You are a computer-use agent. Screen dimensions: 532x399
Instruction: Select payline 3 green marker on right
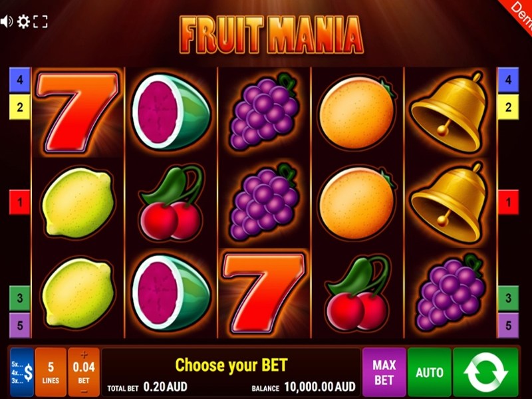(508, 298)
